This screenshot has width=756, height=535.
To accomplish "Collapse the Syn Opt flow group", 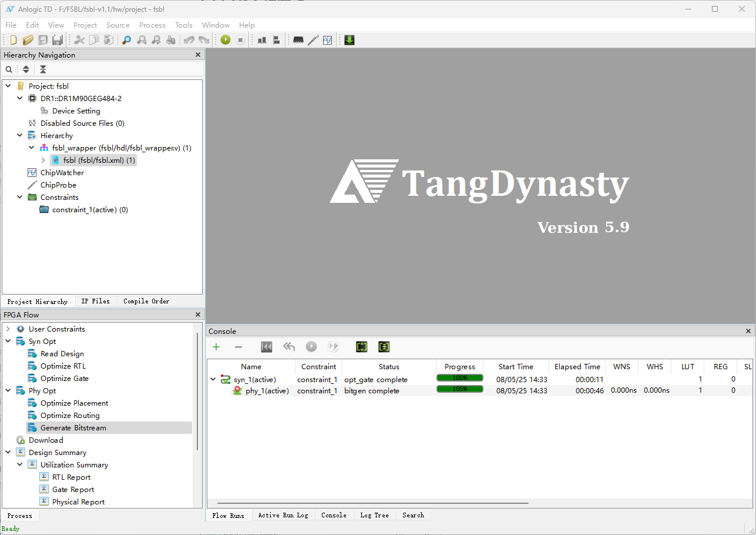I will pyautogui.click(x=8, y=341).
